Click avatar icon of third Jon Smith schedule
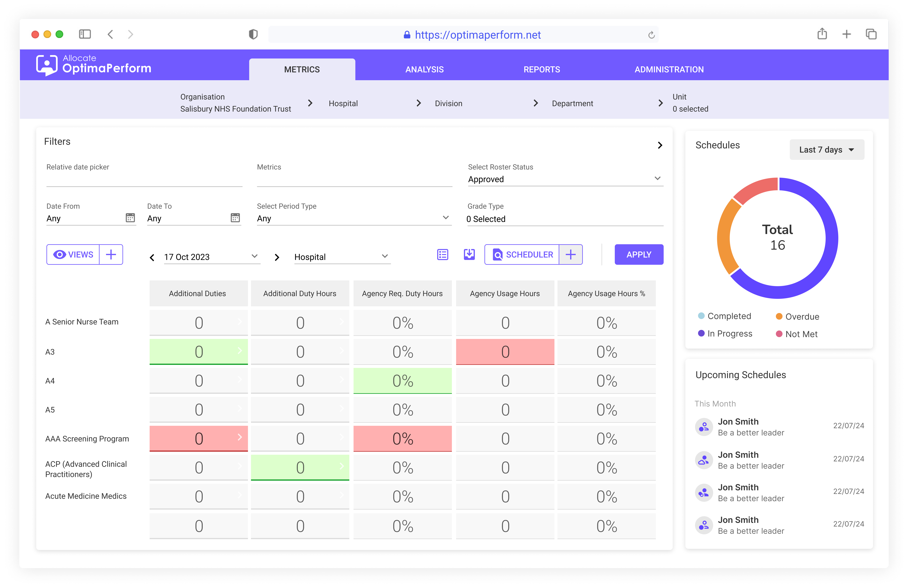This screenshot has width=908, height=588. point(704,493)
